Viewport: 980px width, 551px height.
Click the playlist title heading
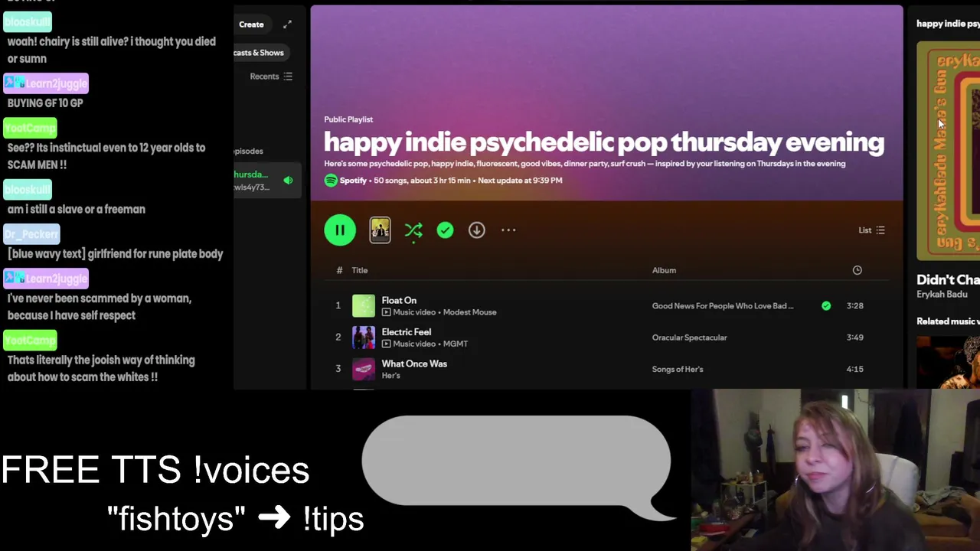click(604, 142)
